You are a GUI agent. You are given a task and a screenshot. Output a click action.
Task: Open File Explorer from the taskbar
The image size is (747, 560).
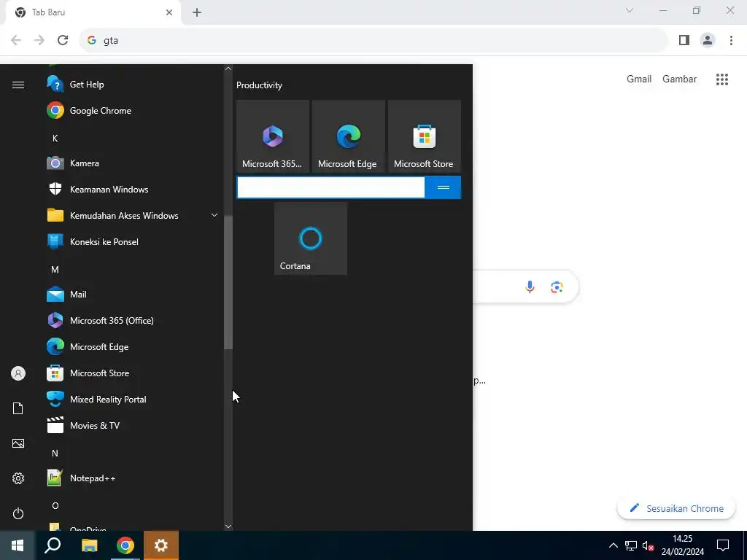coord(89,545)
